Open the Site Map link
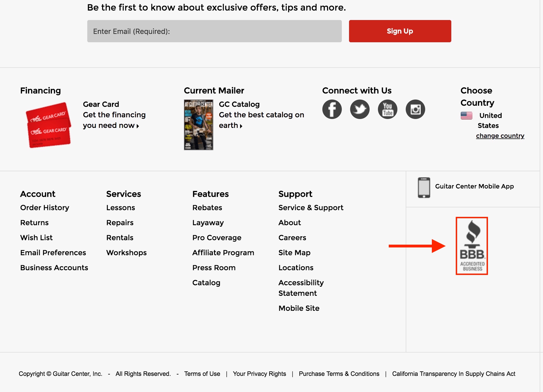Screen dimensions: 543x392 pos(294,253)
